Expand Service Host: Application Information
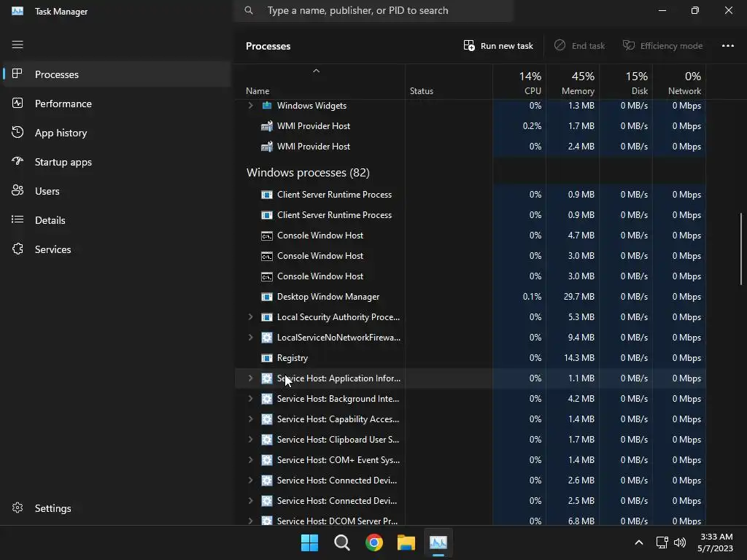747x560 pixels. tap(251, 378)
